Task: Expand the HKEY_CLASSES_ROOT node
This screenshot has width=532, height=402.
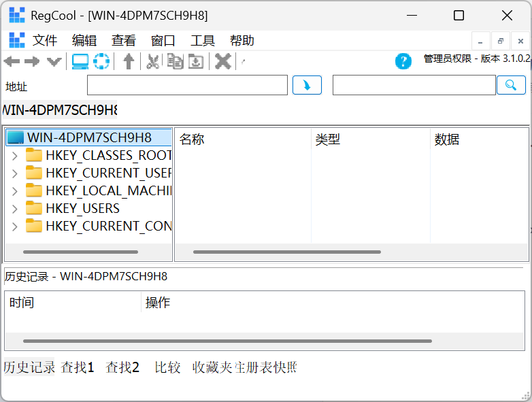Action: 14,156
